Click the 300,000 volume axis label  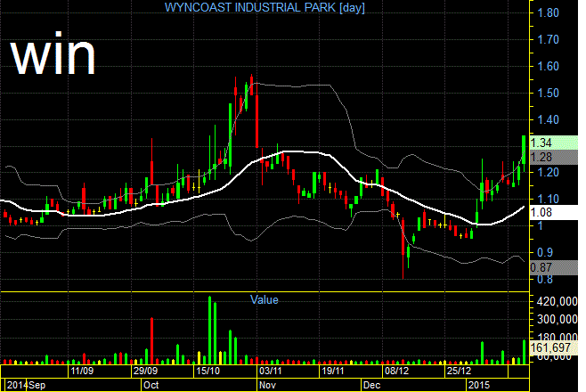[557, 319]
